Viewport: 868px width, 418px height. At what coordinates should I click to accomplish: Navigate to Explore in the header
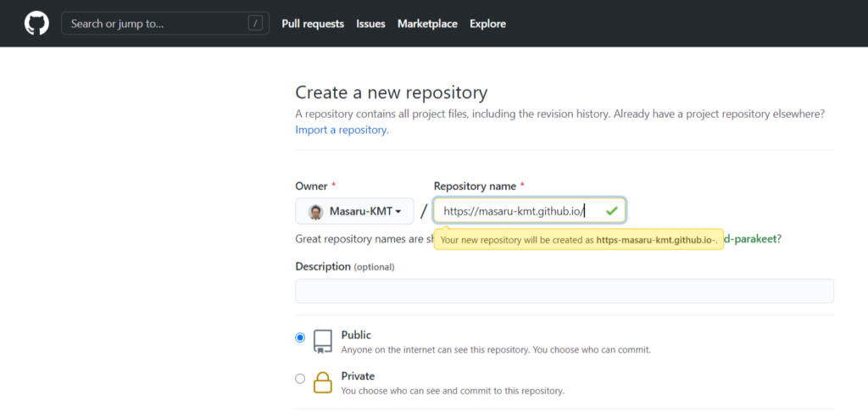[487, 24]
